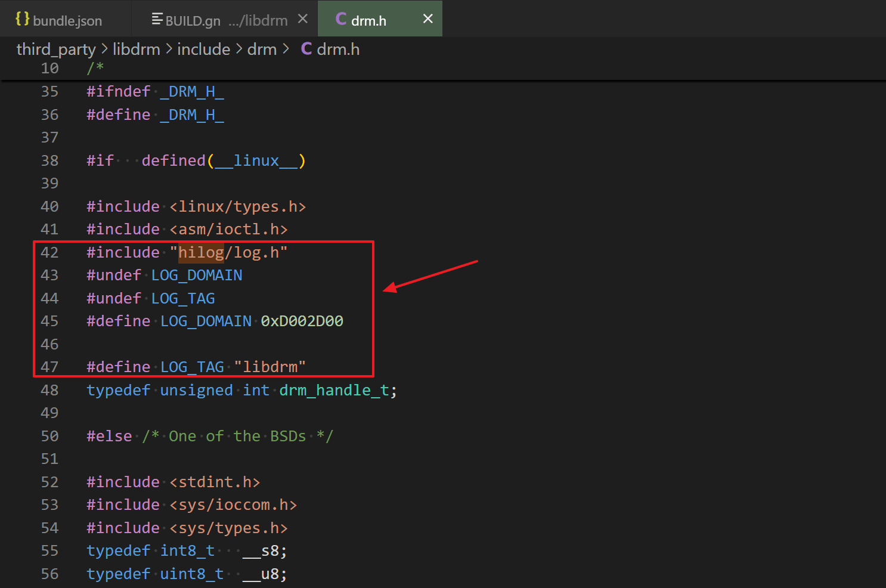886x588 pixels.
Task: Click line number 35 in gutter
Action: pyautogui.click(x=49, y=92)
